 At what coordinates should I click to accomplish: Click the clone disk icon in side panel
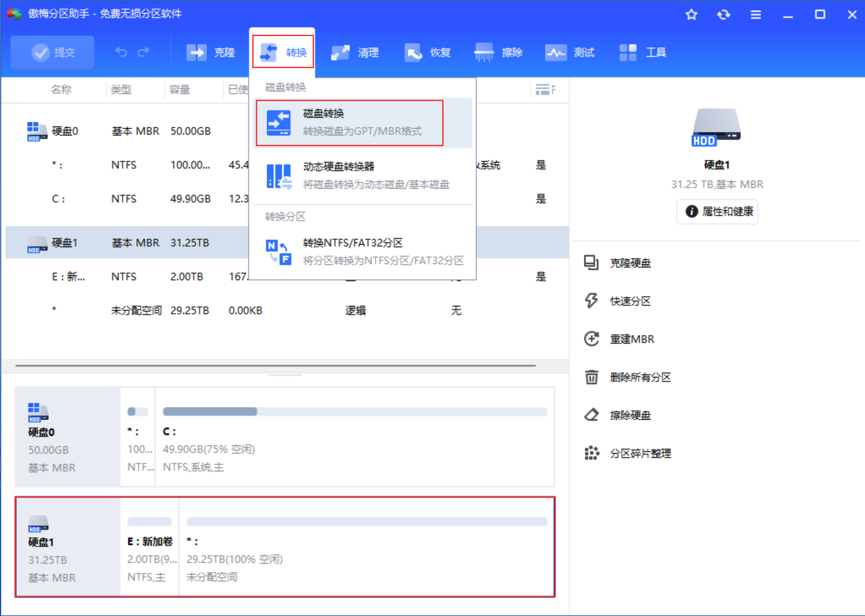(x=591, y=263)
